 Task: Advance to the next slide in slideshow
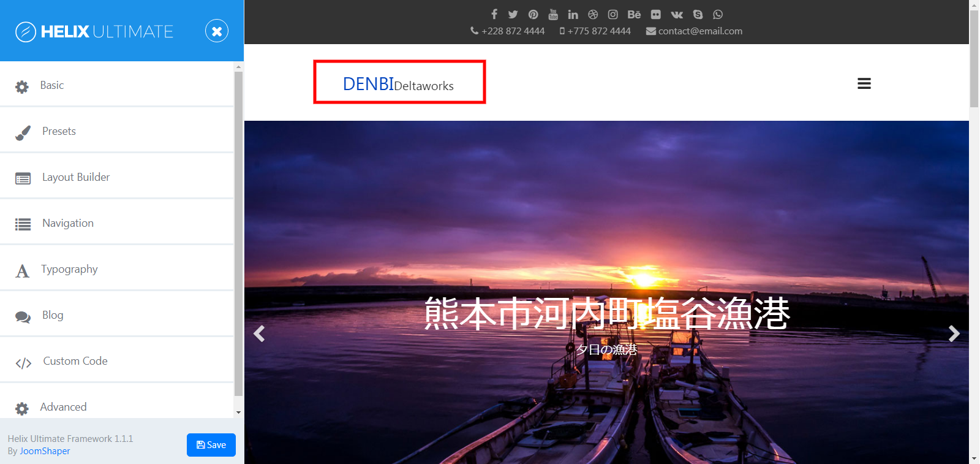[x=954, y=333]
